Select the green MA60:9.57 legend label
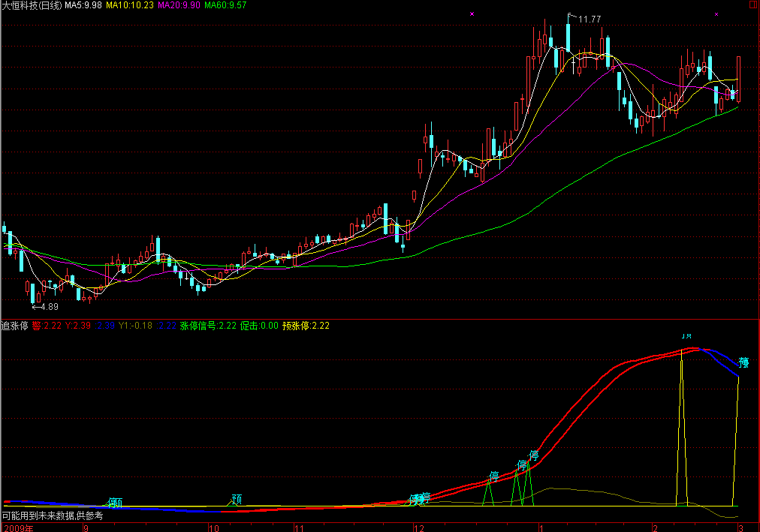 click(x=225, y=5)
